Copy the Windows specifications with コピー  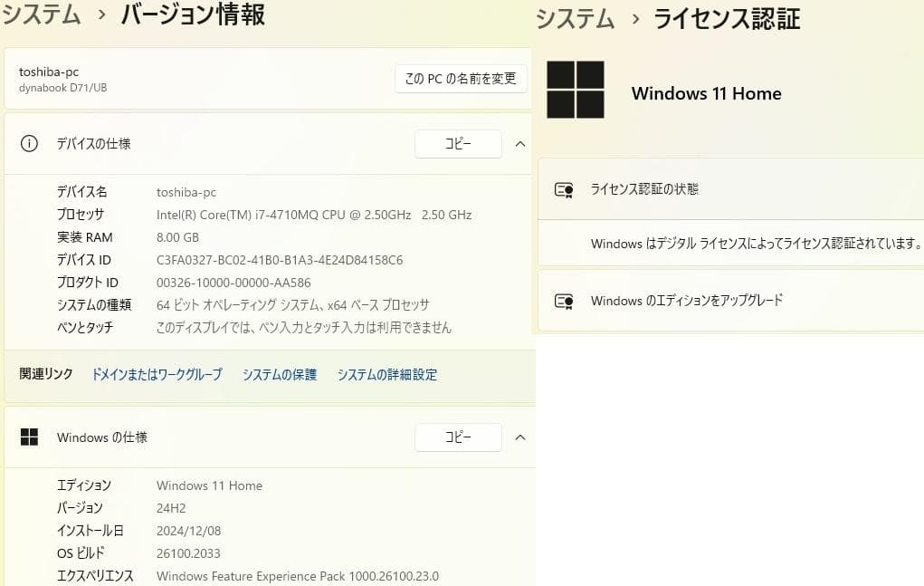coord(458,437)
